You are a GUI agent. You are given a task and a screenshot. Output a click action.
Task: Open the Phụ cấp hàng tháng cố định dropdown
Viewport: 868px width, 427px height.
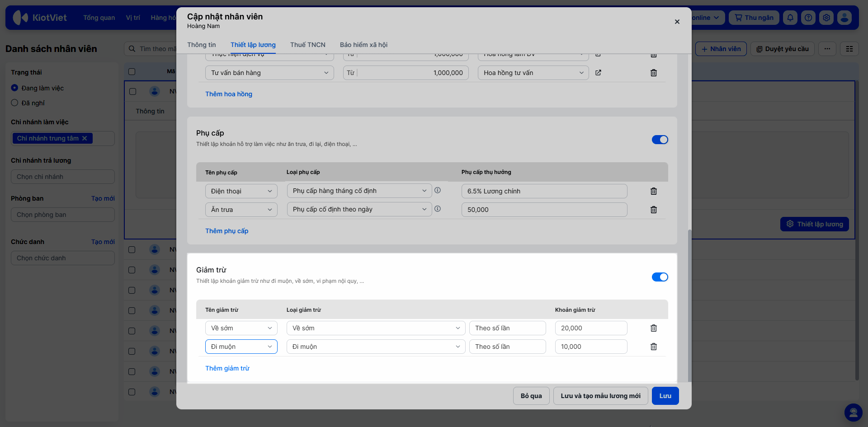pos(359,191)
